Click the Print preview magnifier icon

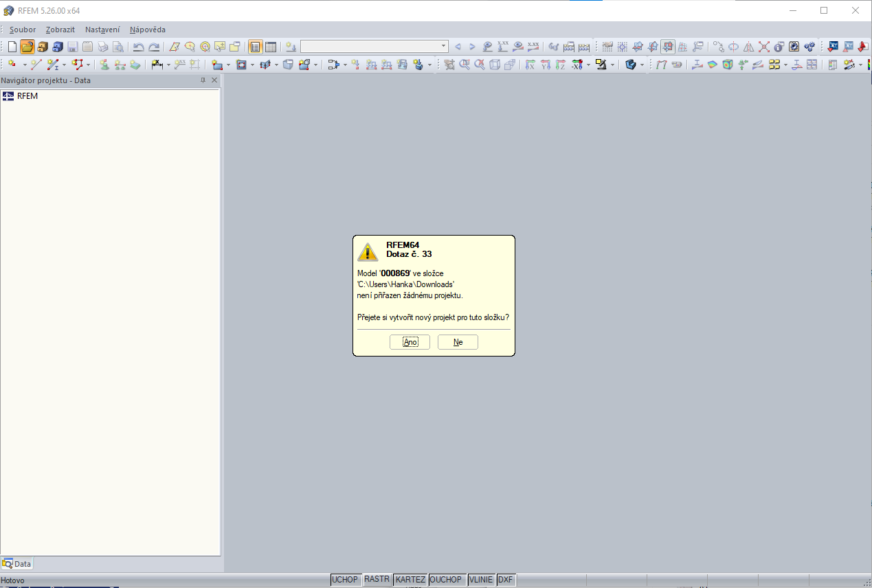(118, 47)
